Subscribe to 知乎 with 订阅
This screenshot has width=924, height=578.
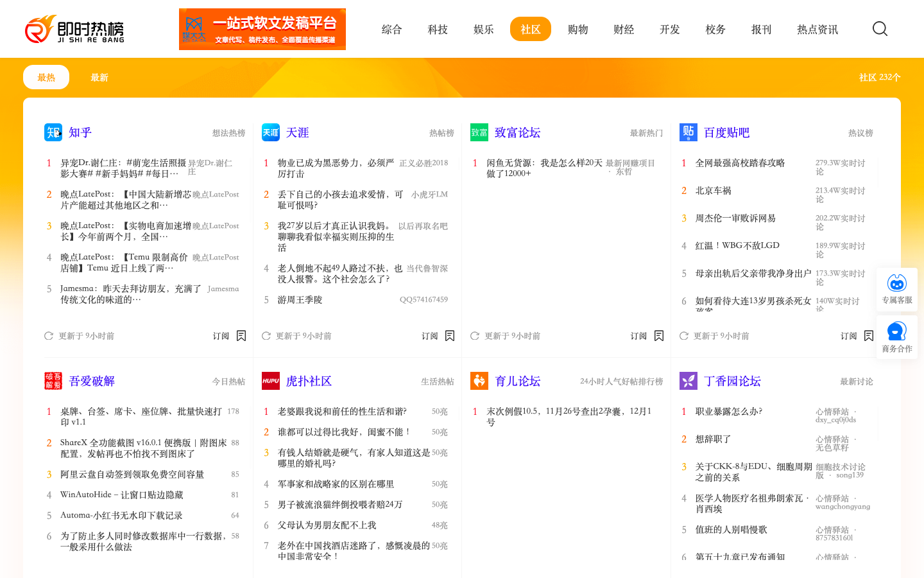(x=221, y=336)
